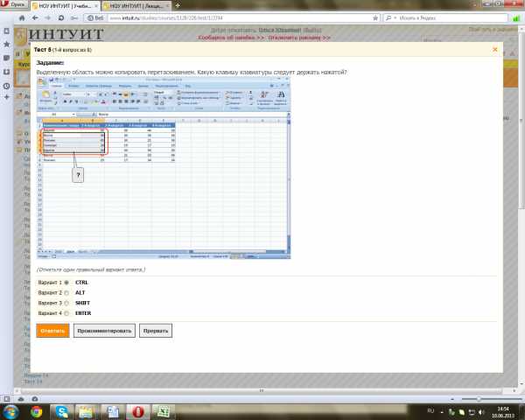The width and height of the screenshot is (525, 420).
Task: Click the orange Ответить button
Action: pyautogui.click(x=52, y=331)
